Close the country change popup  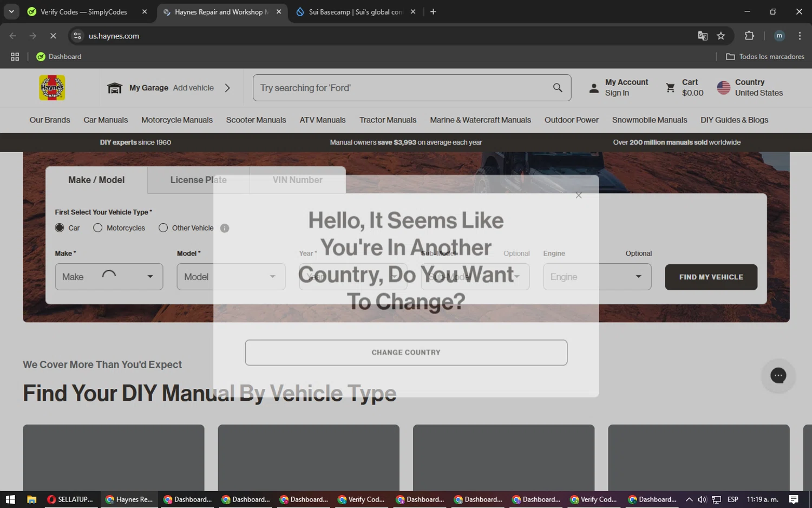point(578,196)
